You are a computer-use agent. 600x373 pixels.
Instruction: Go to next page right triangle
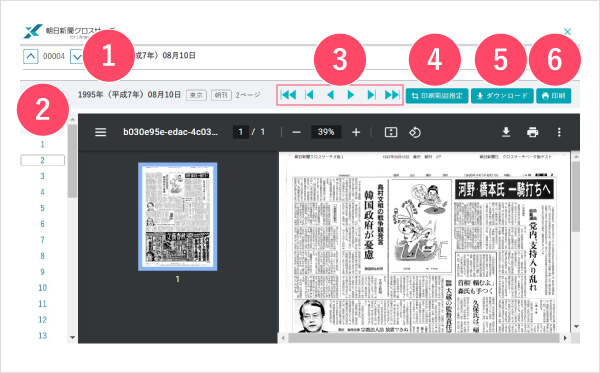[351, 95]
